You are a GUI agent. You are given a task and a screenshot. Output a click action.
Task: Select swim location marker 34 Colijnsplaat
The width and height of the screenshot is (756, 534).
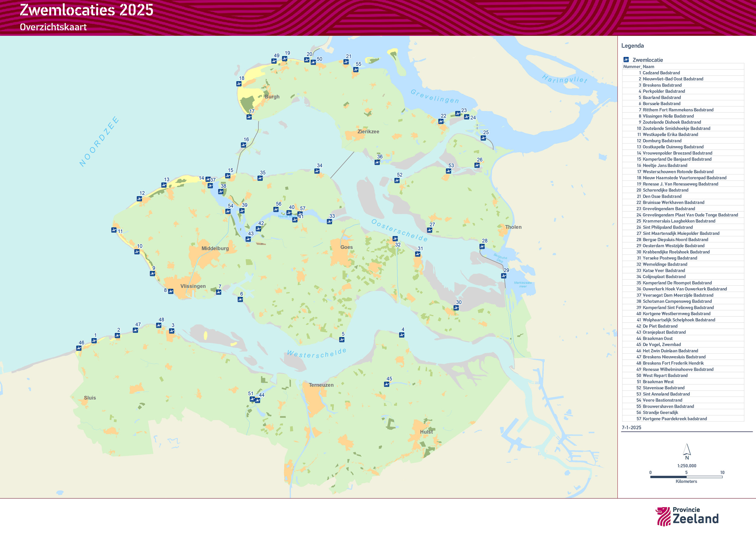(317, 171)
